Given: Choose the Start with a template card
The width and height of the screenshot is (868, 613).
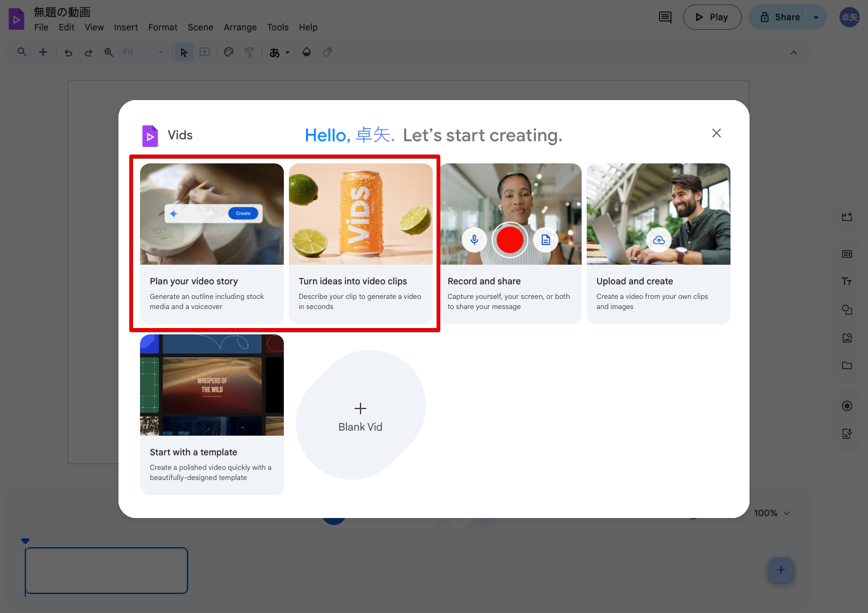Looking at the screenshot, I should tap(212, 414).
